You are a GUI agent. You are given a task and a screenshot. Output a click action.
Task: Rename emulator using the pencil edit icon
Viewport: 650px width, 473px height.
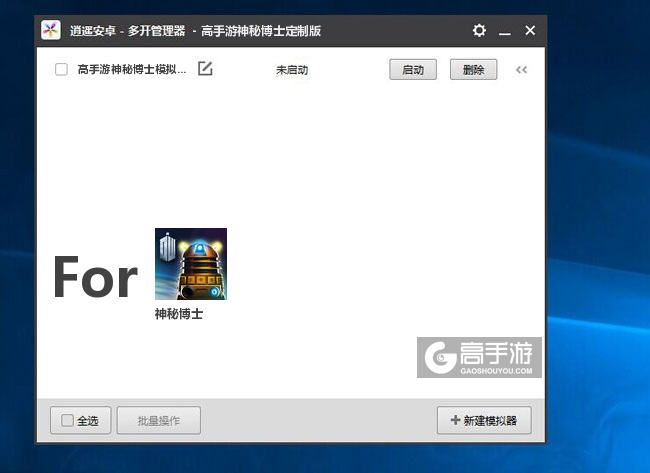coord(205,69)
